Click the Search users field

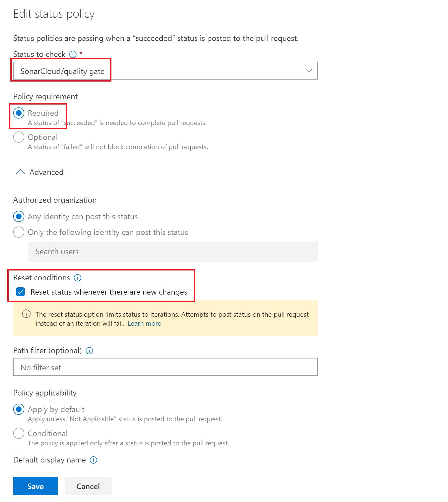pos(172,252)
